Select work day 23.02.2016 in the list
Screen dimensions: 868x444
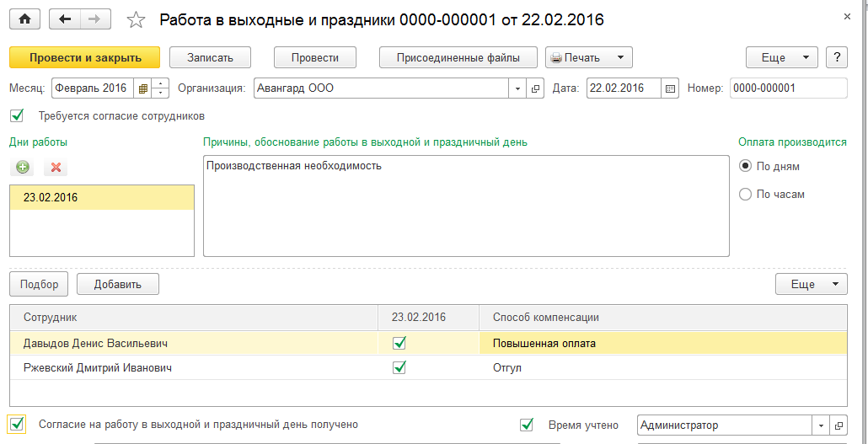pos(102,198)
